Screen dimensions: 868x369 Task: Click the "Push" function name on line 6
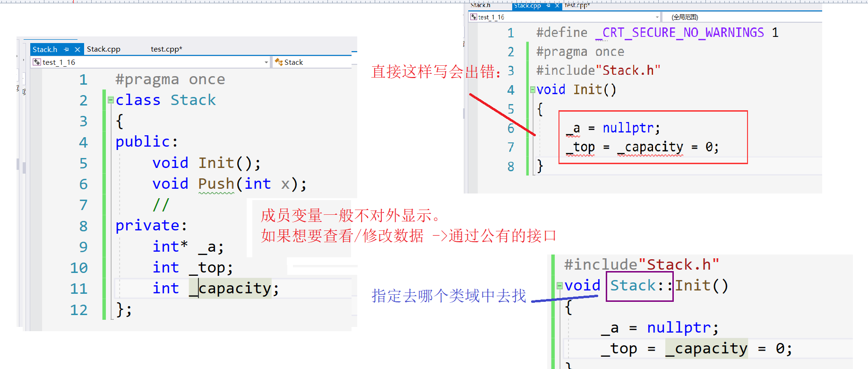tap(216, 184)
